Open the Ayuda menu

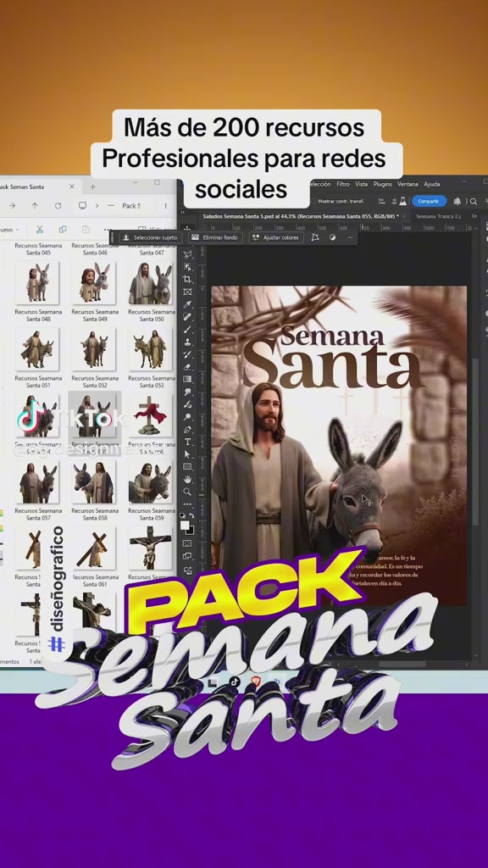click(431, 184)
